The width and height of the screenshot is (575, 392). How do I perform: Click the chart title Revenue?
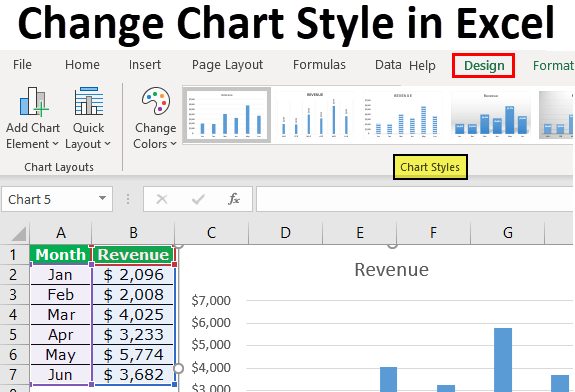click(x=391, y=270)
